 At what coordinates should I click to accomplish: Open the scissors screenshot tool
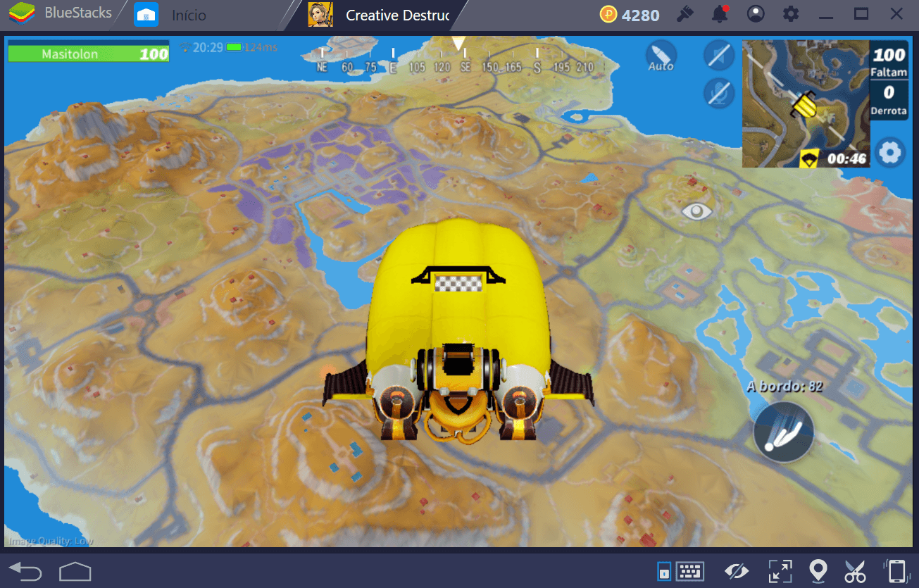[x=856, y=571]
